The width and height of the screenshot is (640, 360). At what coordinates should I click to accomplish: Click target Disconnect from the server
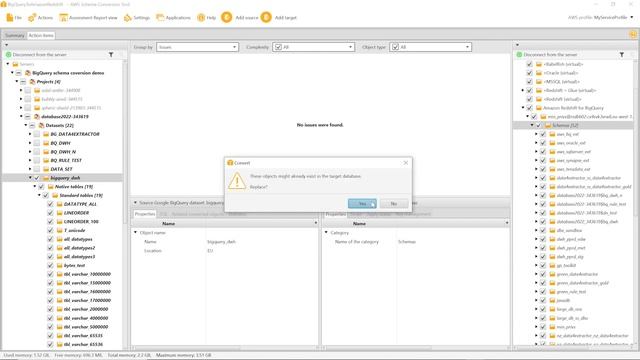pyautogui.click(x=547, y=54)
